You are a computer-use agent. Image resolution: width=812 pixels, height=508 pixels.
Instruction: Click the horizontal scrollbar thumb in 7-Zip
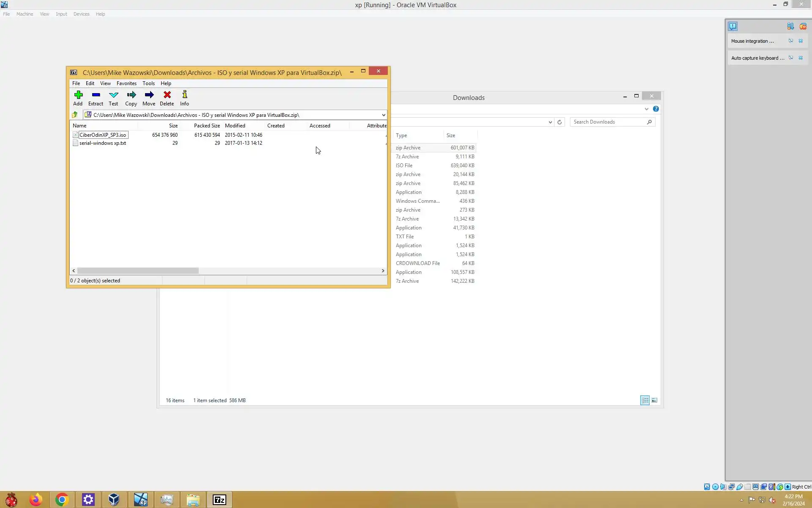coord(138,271)
